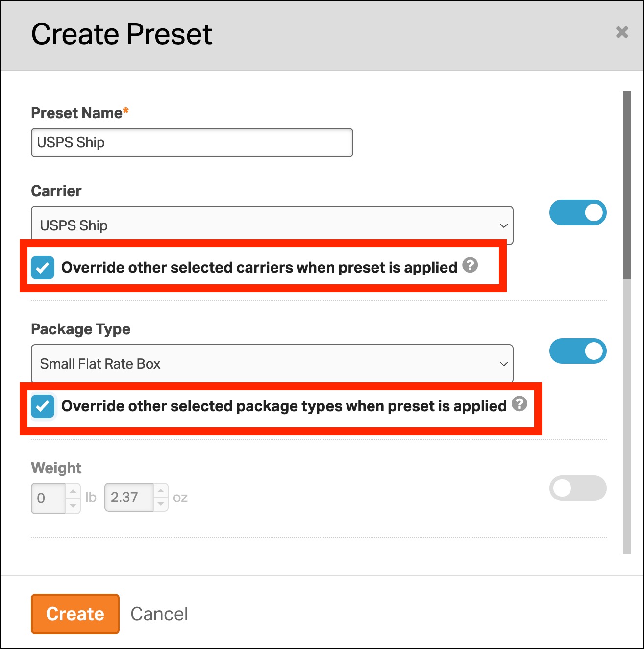Click the dialog's vertical scrollbar thumb
The width and height of the screenshot is (644, 649).
coord(627,184)
